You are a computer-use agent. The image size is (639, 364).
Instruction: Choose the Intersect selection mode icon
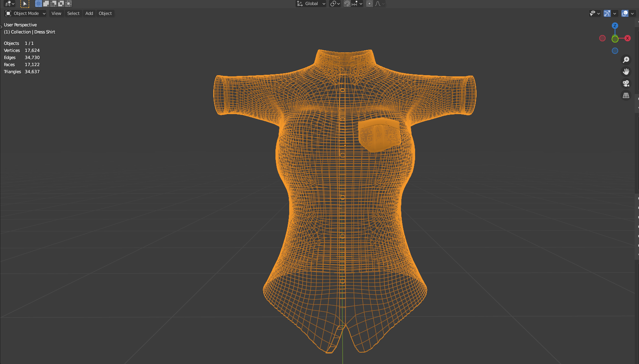tap(68, 4)
